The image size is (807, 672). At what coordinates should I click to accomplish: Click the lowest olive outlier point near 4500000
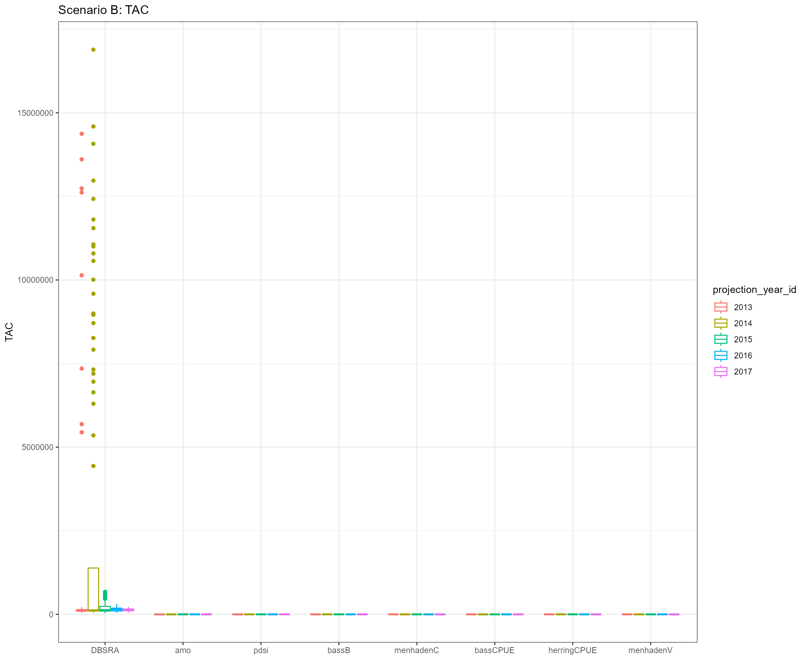click(94, 466)
